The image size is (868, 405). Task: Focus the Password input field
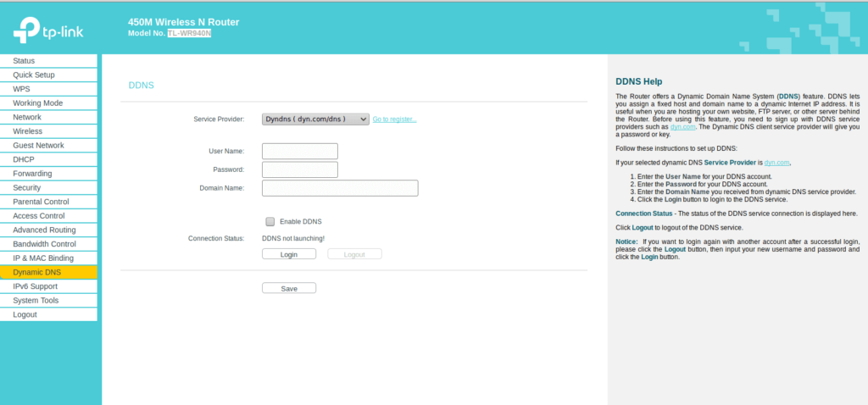pyautogui.click(x=300, y=169)
